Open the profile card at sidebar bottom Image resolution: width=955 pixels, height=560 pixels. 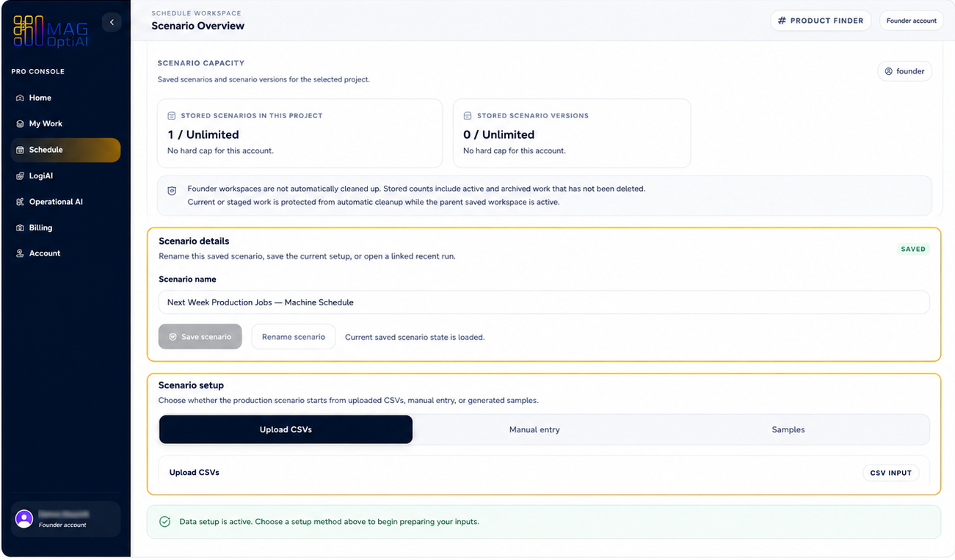(x=65, y=519)
